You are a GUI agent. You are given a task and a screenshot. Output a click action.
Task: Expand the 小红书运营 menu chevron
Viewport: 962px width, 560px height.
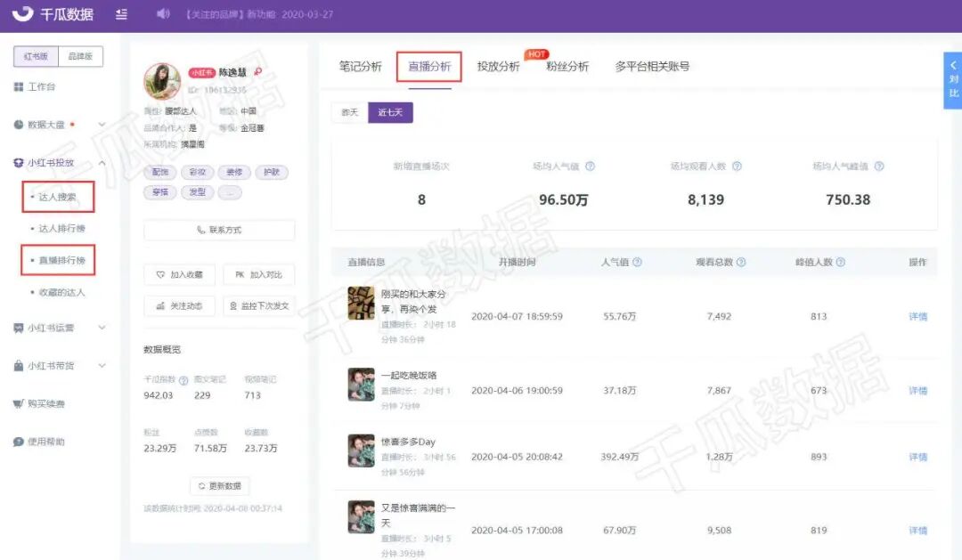click(x=102, y=329)
